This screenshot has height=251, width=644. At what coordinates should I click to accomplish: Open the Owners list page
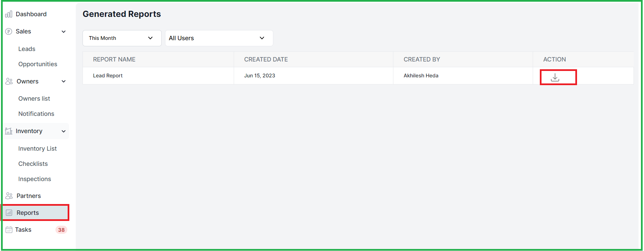coord(34,99)
